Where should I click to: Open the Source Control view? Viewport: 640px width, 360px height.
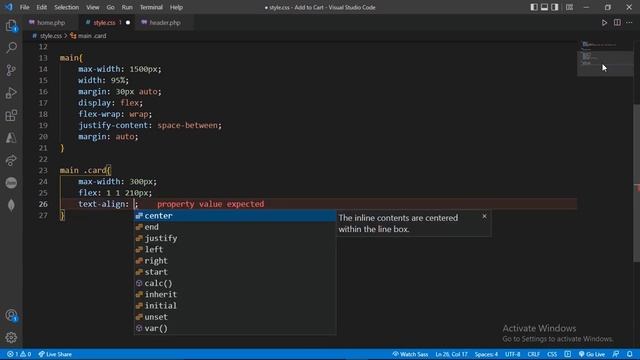(x=11, y=70)
